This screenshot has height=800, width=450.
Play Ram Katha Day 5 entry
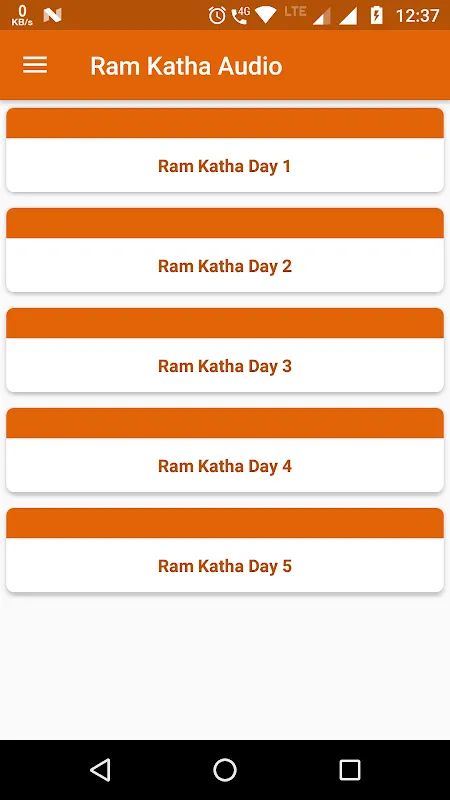224,566
